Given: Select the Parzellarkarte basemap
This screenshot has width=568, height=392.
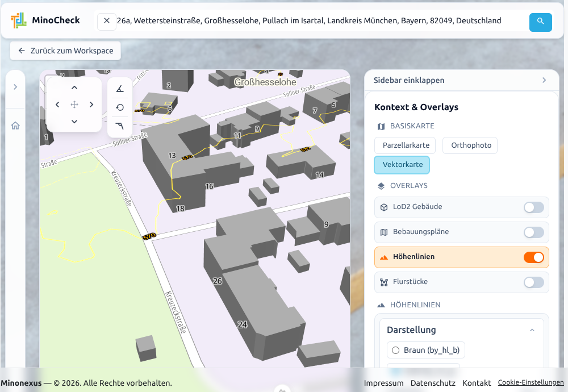Looking at the screenshot, I should 404,145.
